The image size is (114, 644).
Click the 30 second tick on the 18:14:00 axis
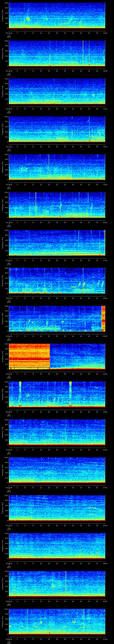[57, 33]
